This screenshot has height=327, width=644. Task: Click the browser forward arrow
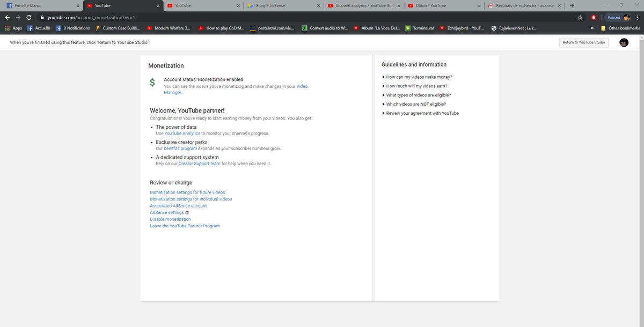pos(18,17)
